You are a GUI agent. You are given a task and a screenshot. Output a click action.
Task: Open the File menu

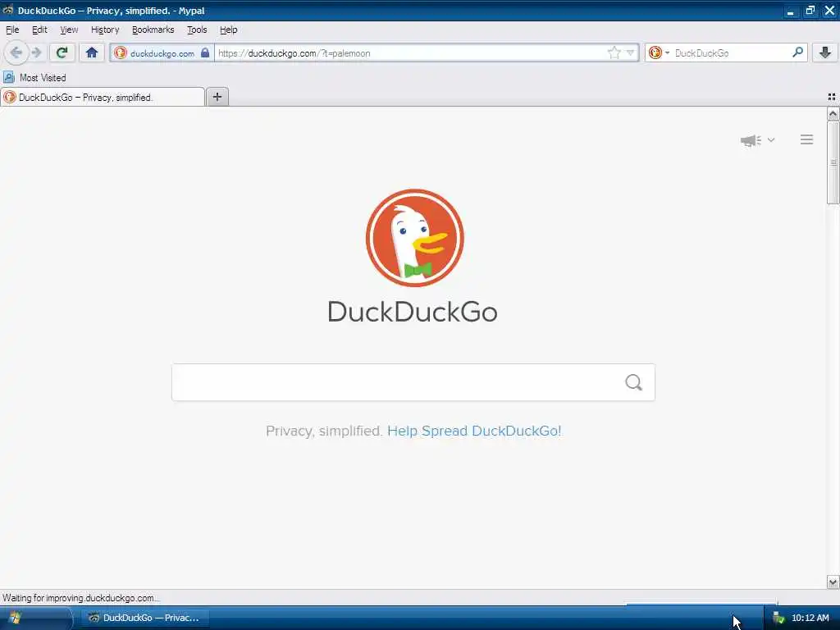tap(12, 30)
